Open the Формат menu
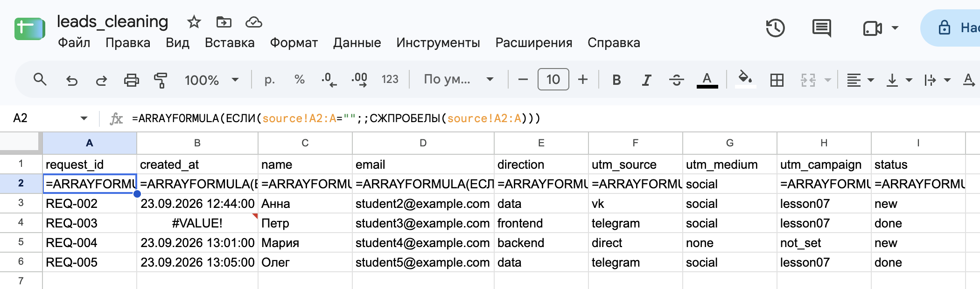The height and width of the screenshot is (289, 980). (x=294, y=43)
